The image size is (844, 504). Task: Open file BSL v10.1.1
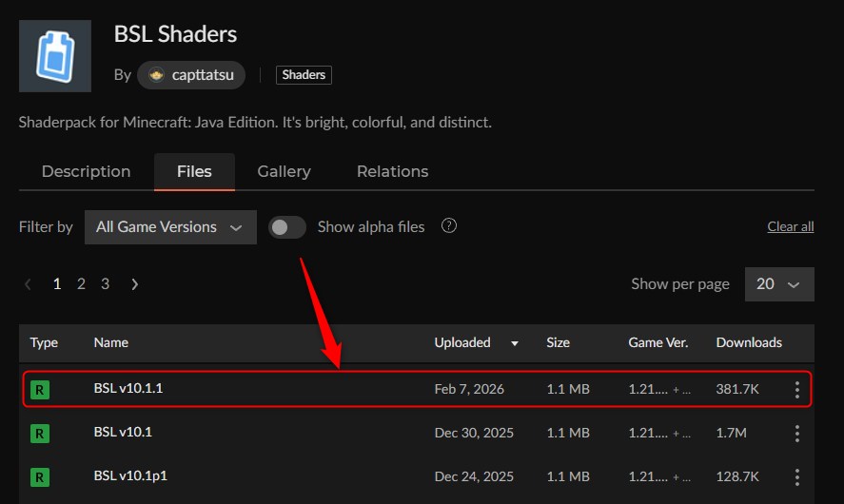[128, 388]
